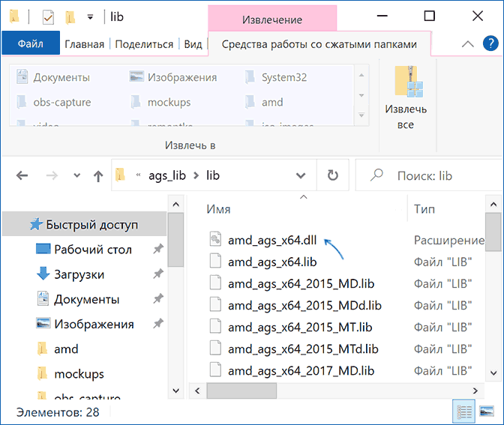
Task: Refresh the lib folder view
Action: (333, 175)
